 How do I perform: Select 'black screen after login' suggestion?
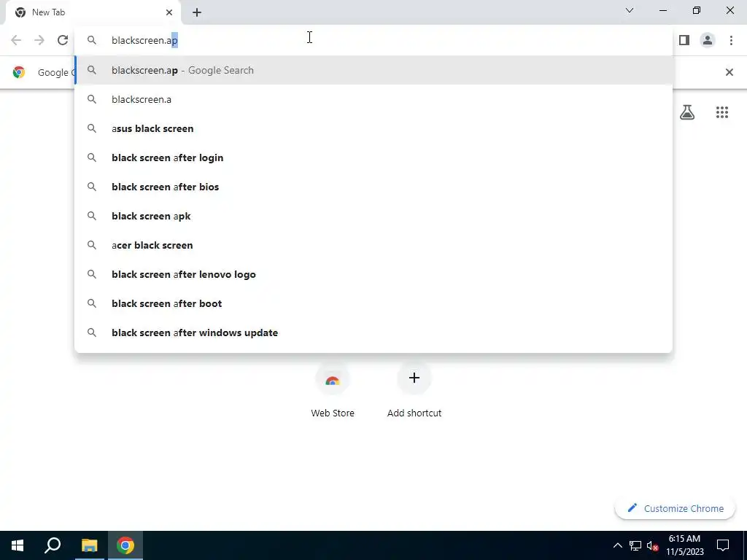(373, 157)
